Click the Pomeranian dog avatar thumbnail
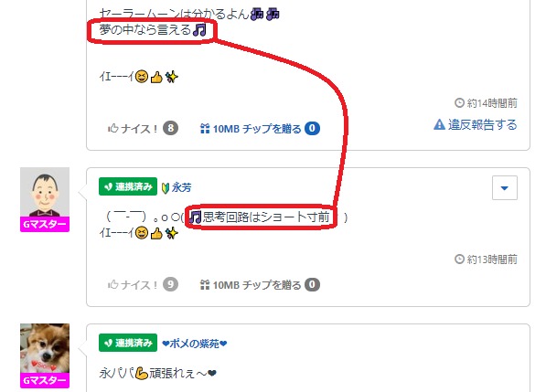The width and height of the screenshot is (546, 392). coord(45,348)
